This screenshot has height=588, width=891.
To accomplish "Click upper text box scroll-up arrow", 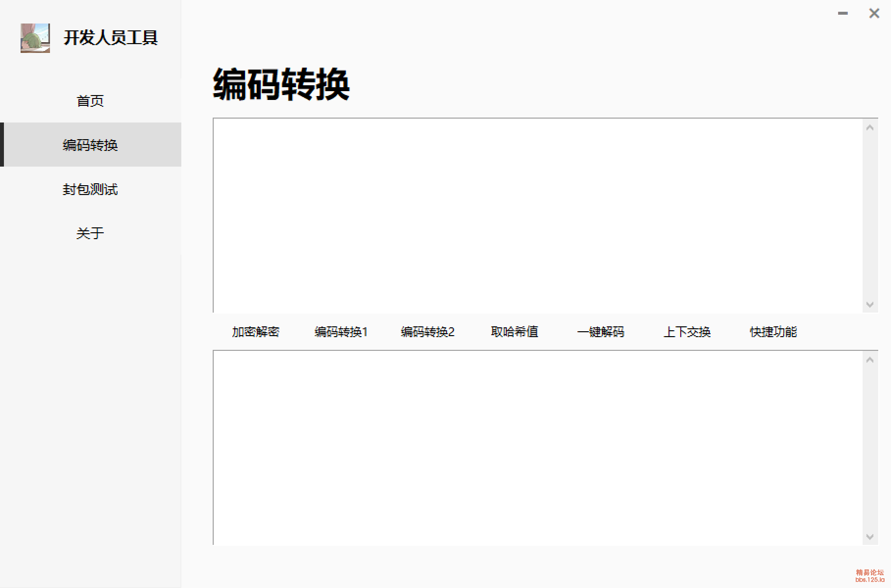I will tap(870, 127).
